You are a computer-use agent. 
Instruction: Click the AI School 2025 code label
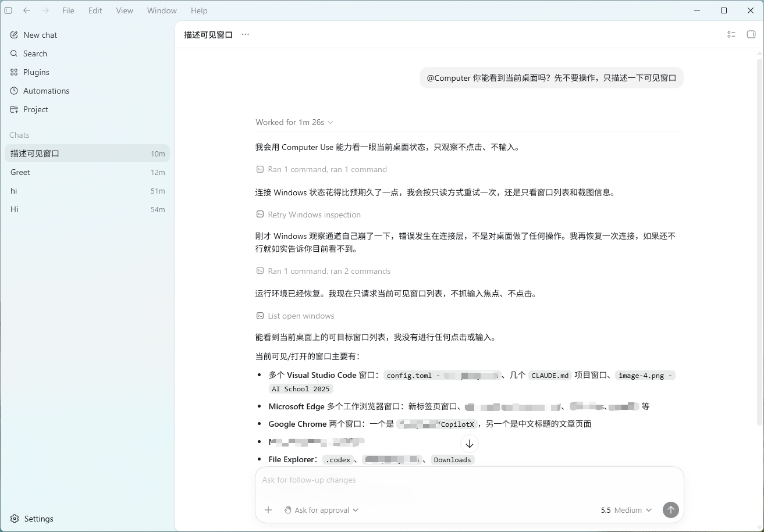pos(301,389)
